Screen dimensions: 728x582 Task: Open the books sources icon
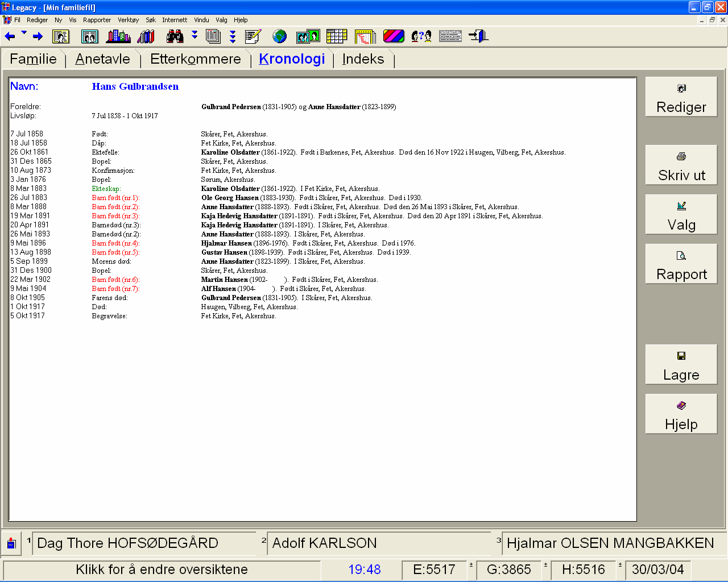pyautogui.click(x=146, y=37)
